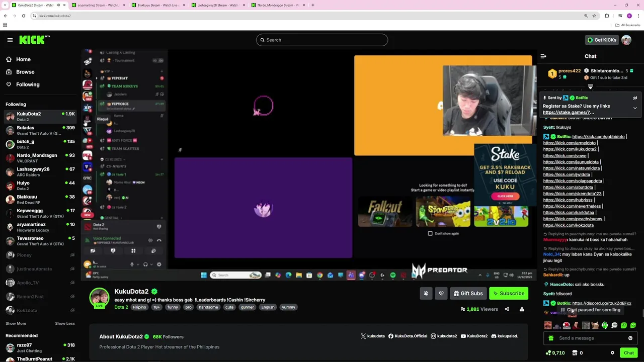
Task: Open Chrome three-dot menu
Action: (638, 16)
